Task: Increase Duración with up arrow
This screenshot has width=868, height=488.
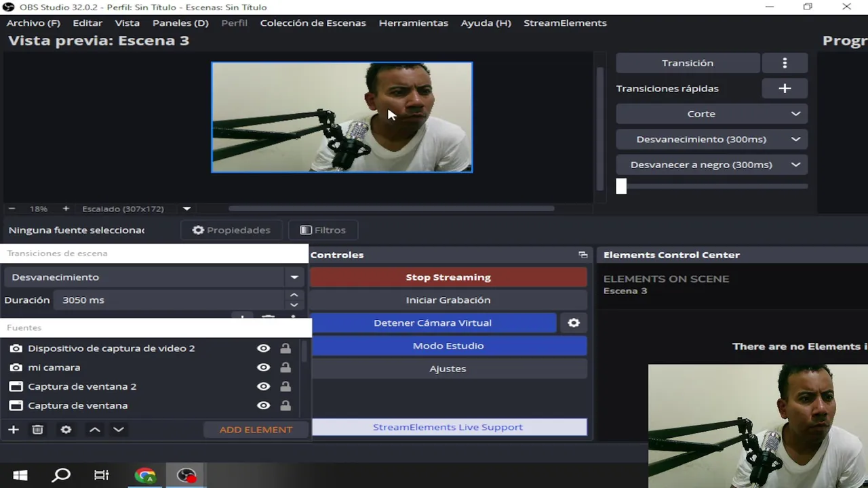Action: tap(294, 296)
